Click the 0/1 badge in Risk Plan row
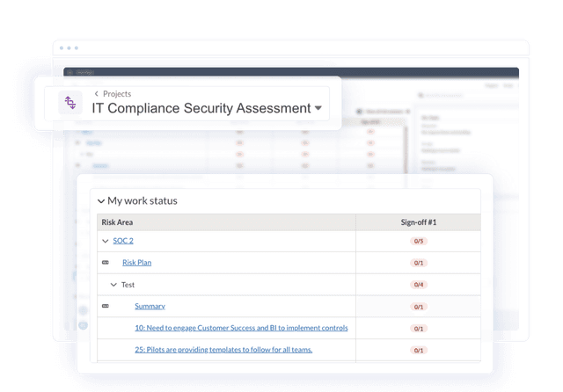The height and width of the screenshot is (392, 563). (419, 263)
